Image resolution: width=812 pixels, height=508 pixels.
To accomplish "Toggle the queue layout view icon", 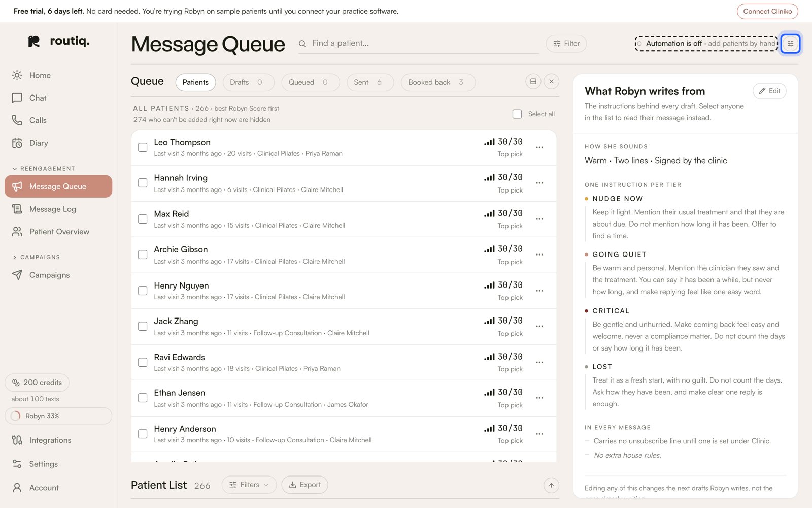I will [x=533, y=81].
